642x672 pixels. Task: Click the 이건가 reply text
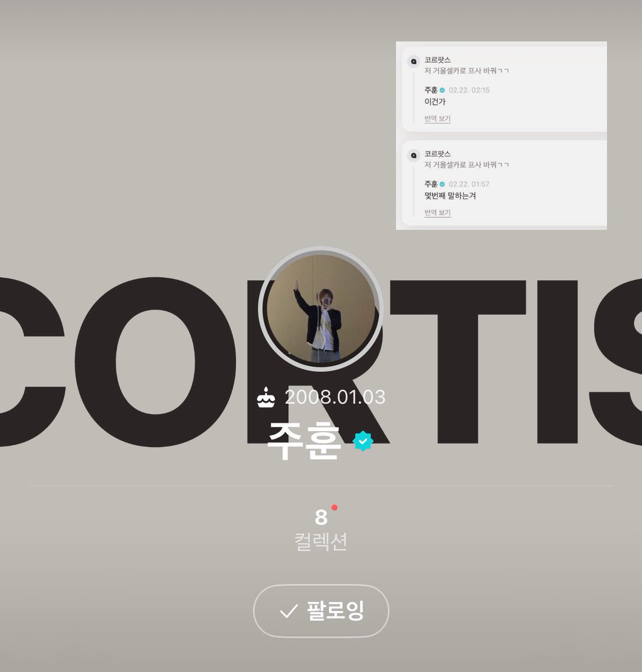pos(435,102)
